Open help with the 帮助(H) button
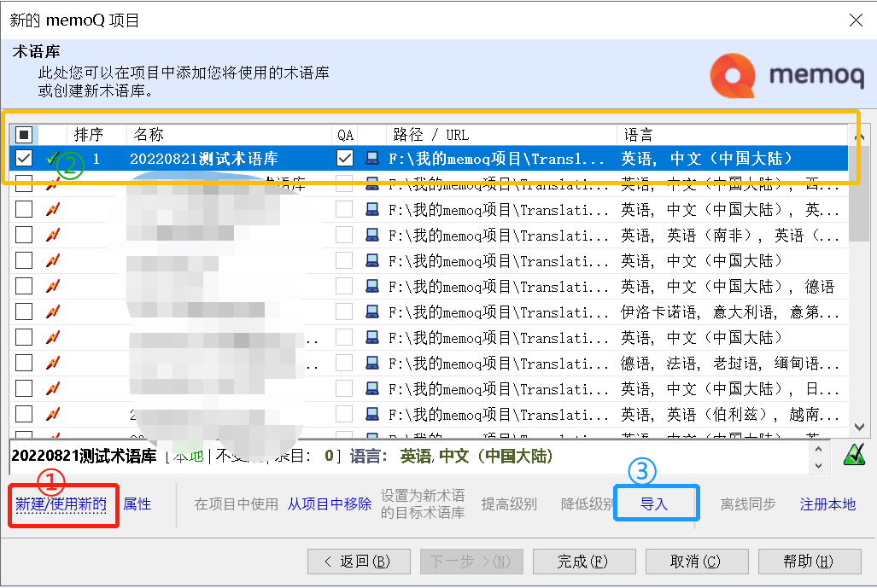Screen dimensions: 877x588 [x=810, y=562]
